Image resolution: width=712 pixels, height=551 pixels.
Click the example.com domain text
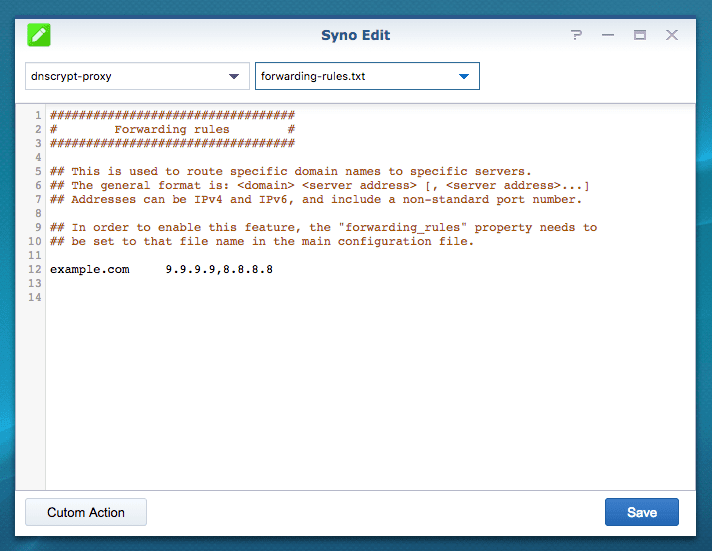point(89,269)
